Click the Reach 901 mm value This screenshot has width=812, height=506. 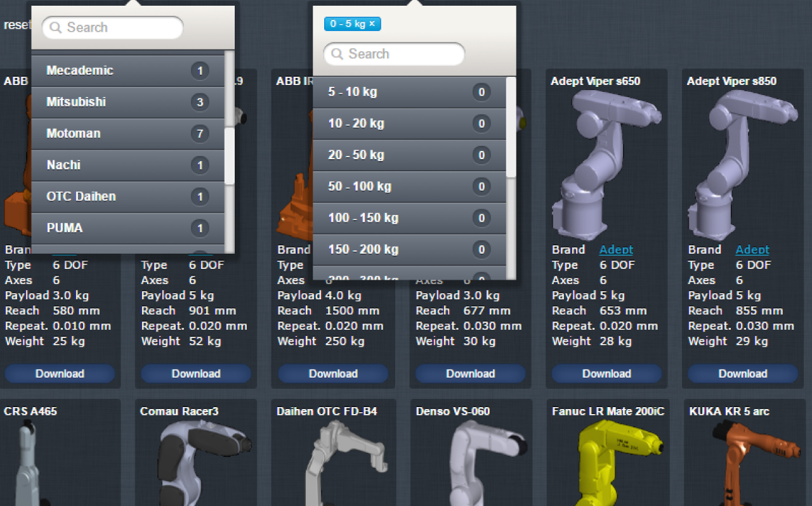point(213,311)
